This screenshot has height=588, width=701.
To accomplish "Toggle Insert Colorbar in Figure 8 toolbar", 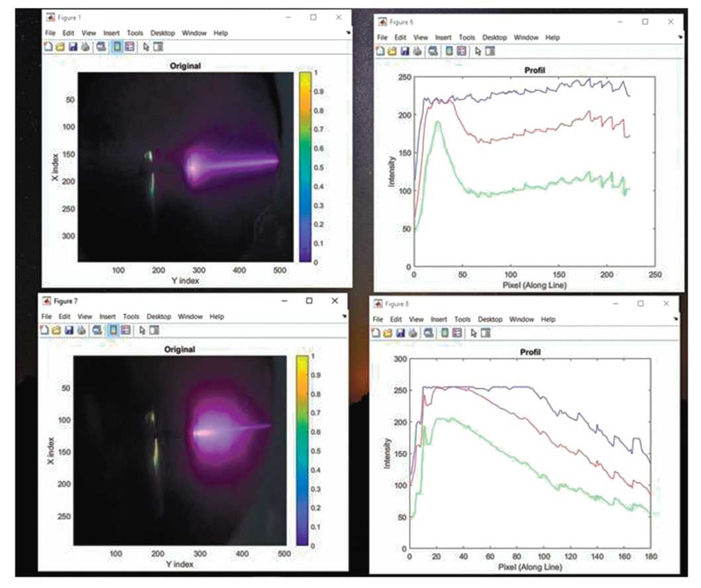I will (x=445, y=333).
